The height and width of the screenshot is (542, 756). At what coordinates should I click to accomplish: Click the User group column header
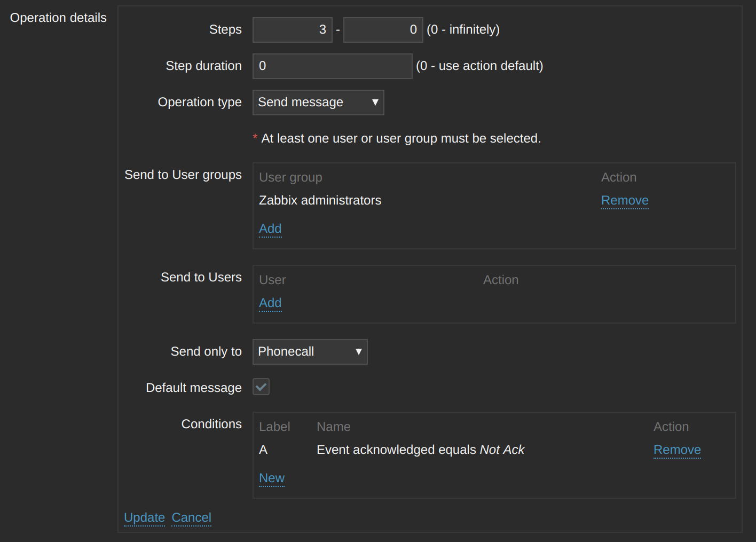pyautogui.click(x=290, y=178)
